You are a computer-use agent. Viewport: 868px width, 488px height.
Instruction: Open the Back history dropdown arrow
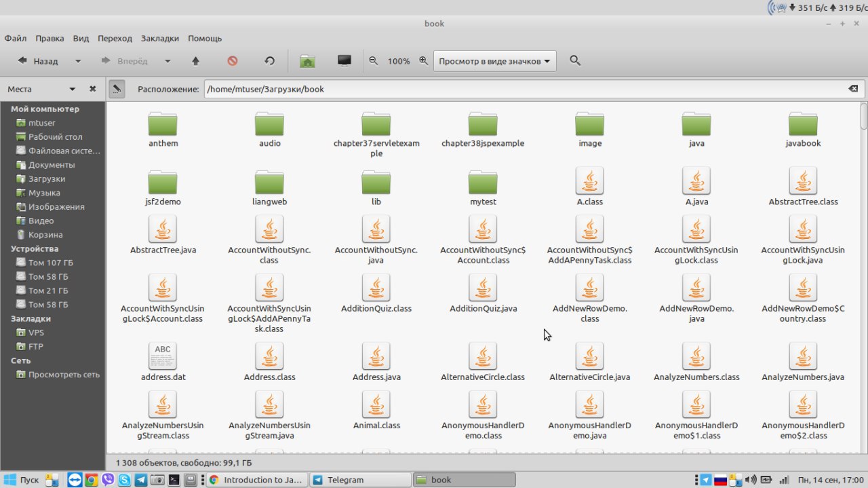click(x=78, y=61)
